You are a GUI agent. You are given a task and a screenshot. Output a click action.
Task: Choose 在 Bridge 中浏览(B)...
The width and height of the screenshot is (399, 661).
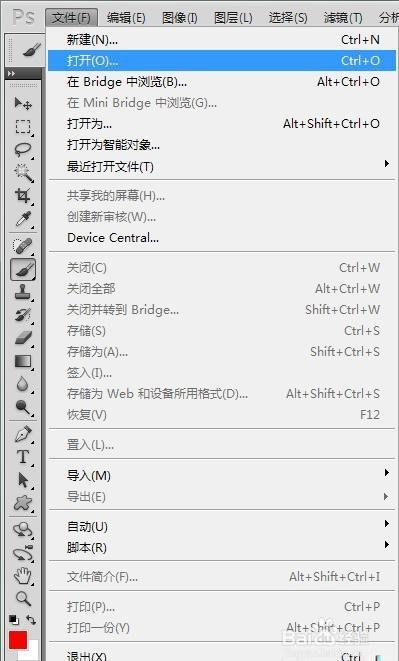pos(223,82)
